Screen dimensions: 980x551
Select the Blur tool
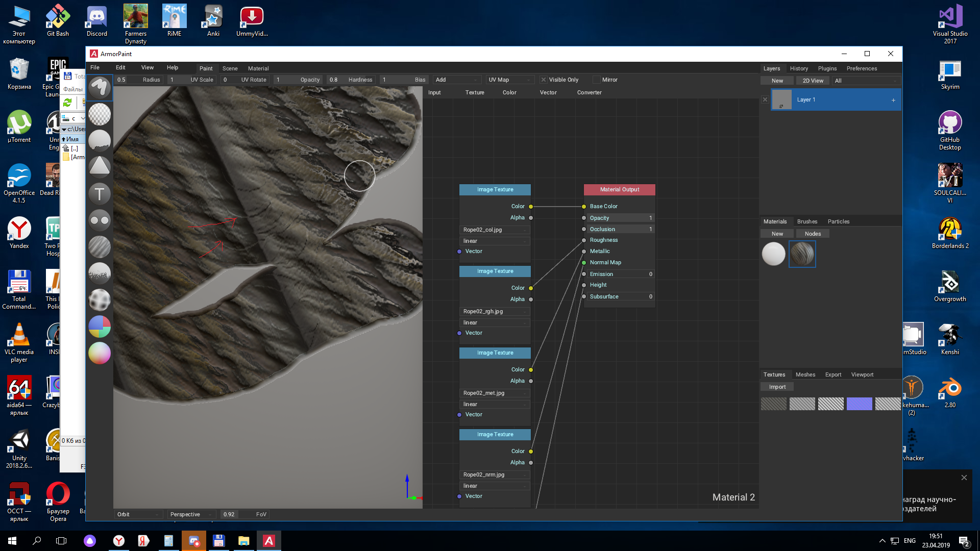[x=99, y=247]
